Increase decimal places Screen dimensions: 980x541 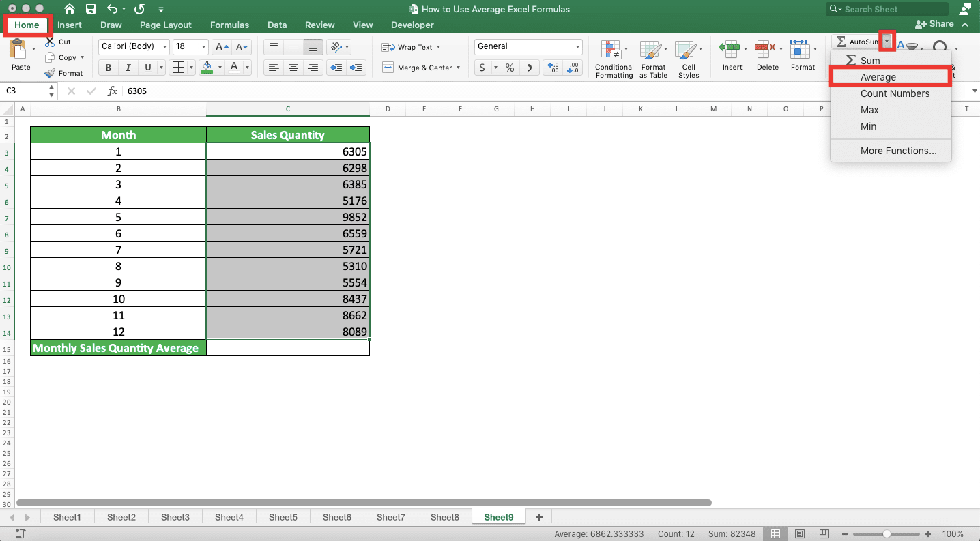tap(553, 68)
